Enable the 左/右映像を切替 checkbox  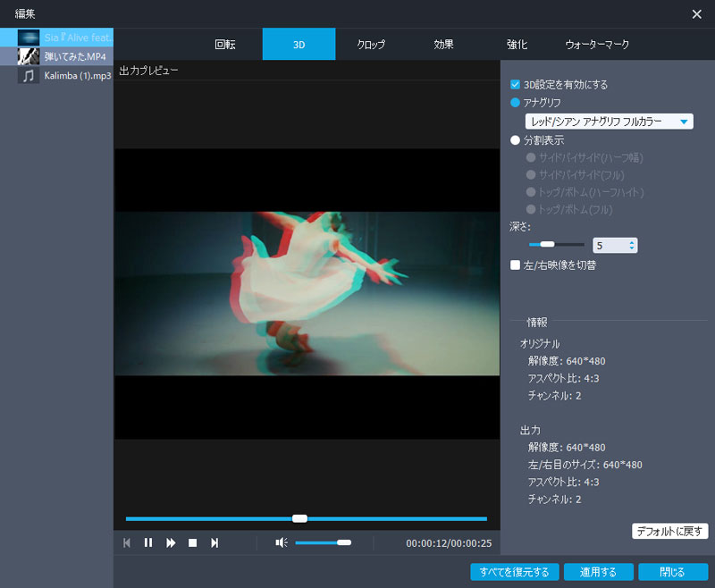(x=513, y=264)
